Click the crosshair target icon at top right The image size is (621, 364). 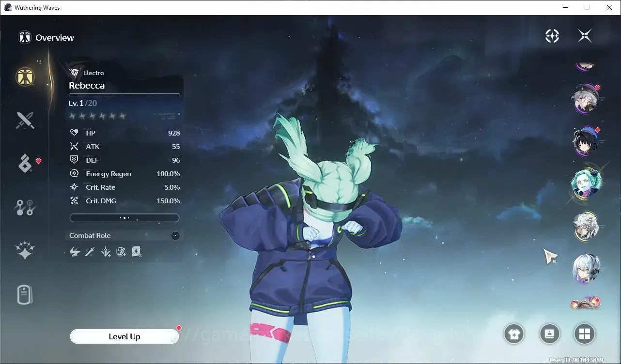click(x=552, y=36)
